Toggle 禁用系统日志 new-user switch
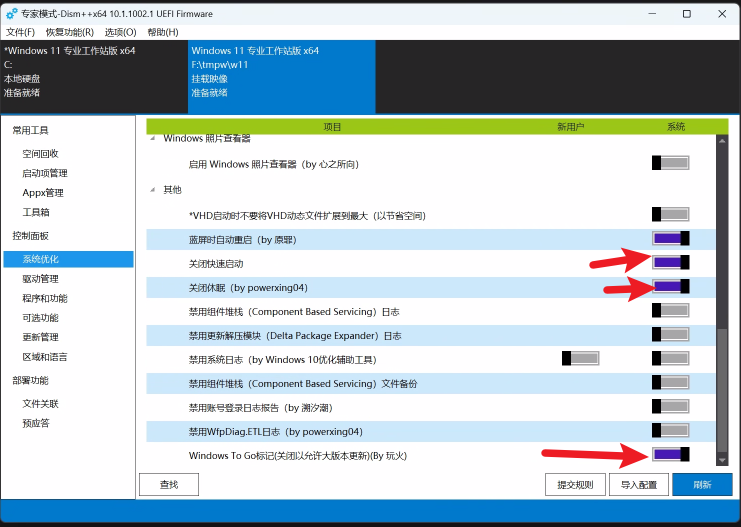 point(580,358)
